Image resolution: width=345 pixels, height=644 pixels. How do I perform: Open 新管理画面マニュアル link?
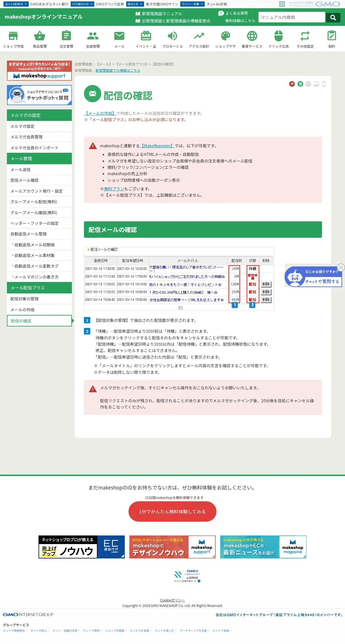click(x=159, y=13)
